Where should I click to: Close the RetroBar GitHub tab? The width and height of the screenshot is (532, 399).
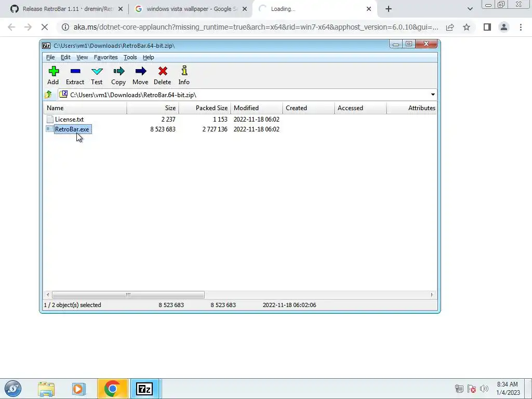tap(121, 9)
